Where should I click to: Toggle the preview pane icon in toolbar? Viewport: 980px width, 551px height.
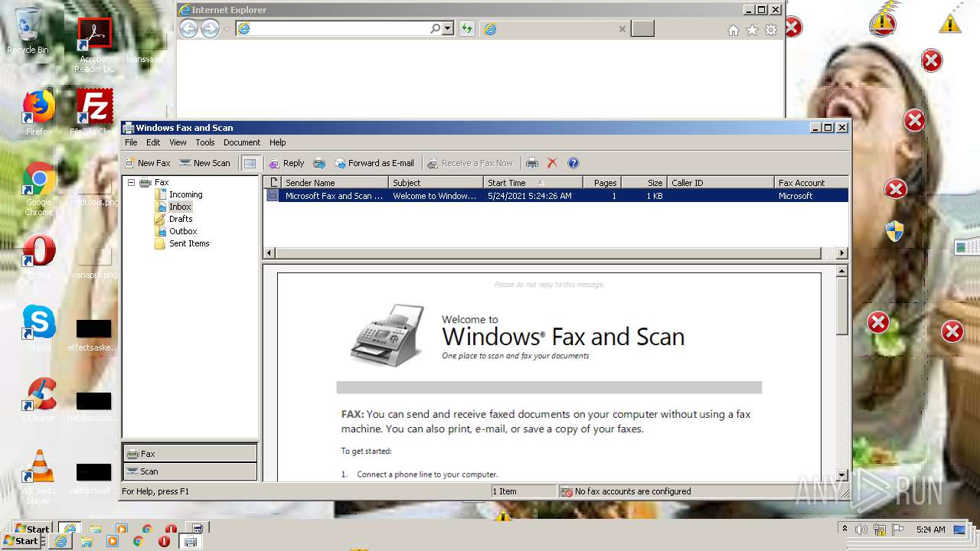(x=250, y=163)
